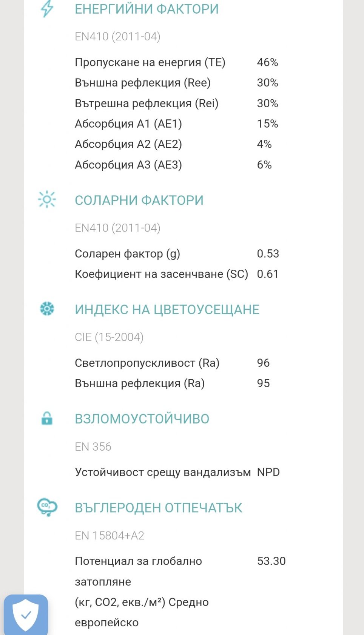This screenshot has height=635, width=364.
Task: Select the NPD vandalism resistance value
Action: tap(268, 472)
